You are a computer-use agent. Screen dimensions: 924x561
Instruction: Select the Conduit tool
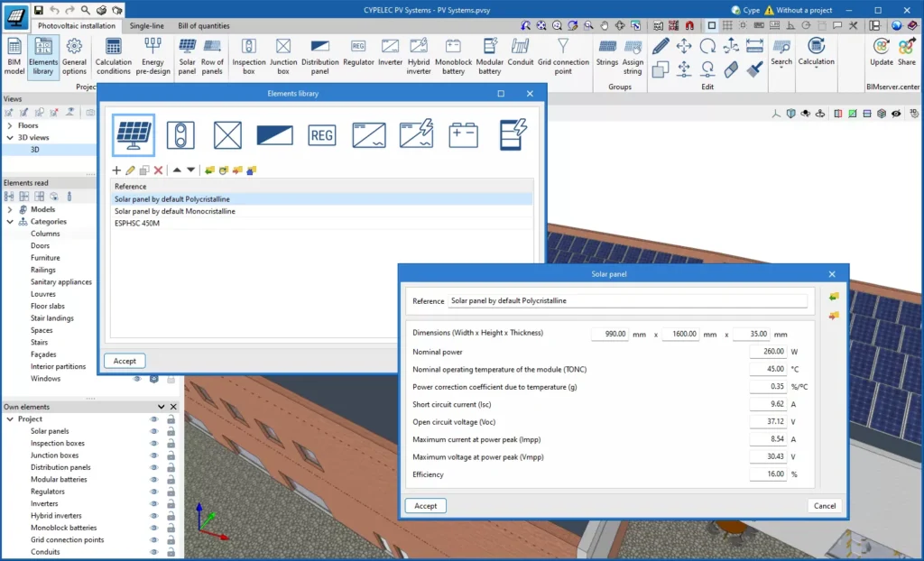pyautogui.click(x=521, y=51)
